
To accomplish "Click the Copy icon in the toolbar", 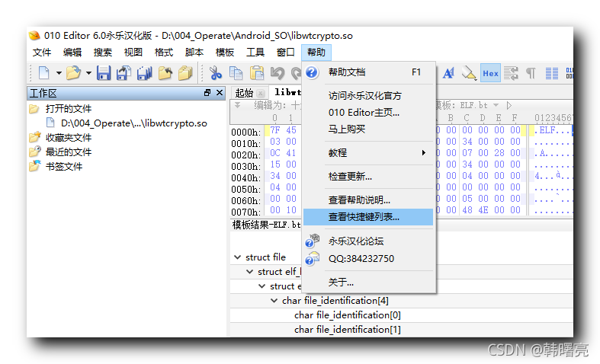I will pos(236,72).
